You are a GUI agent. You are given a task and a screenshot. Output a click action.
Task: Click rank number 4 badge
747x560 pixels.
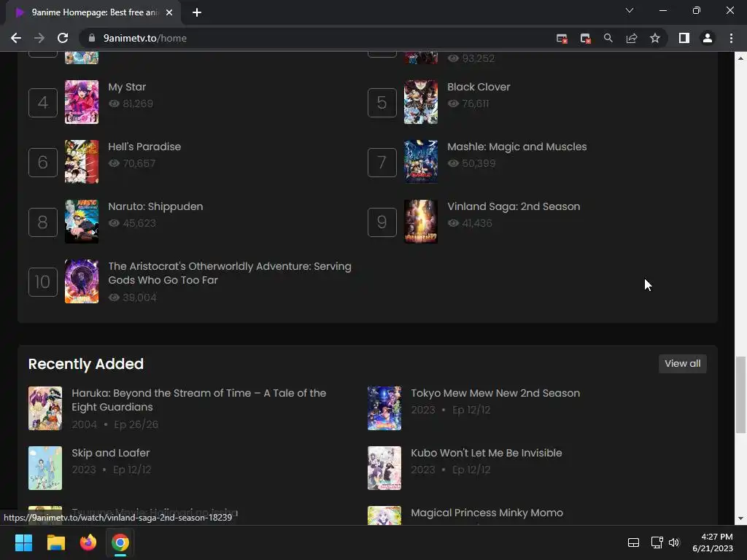[x=43, y=102]
